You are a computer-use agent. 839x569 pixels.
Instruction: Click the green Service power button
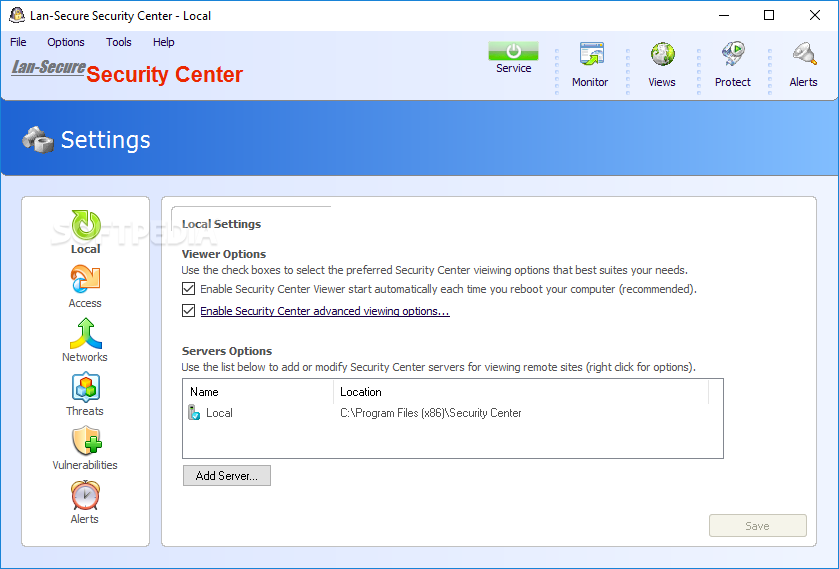point(513,51)
